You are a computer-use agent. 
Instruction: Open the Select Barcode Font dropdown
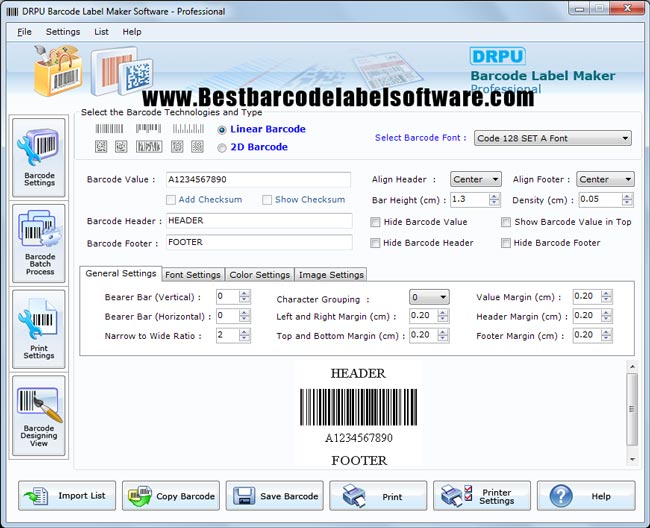(x=553, y=138)
